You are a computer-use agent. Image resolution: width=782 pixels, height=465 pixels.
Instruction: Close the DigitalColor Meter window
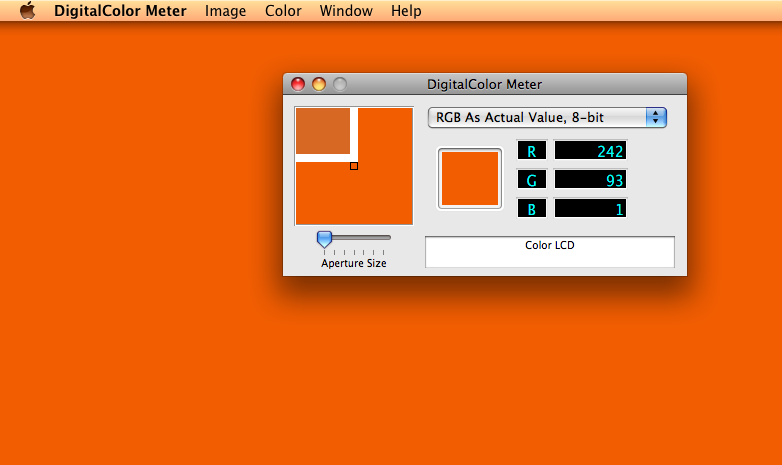[x=298, y=84]
